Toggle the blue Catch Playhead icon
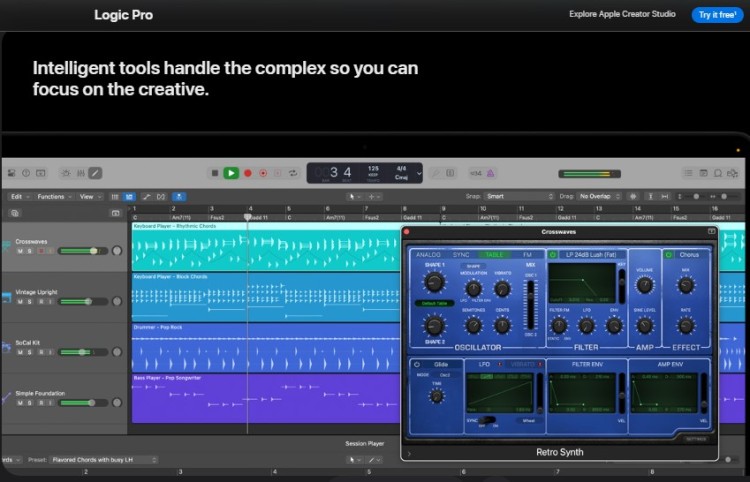The image size is (750, 482). [x=179, y=197]
